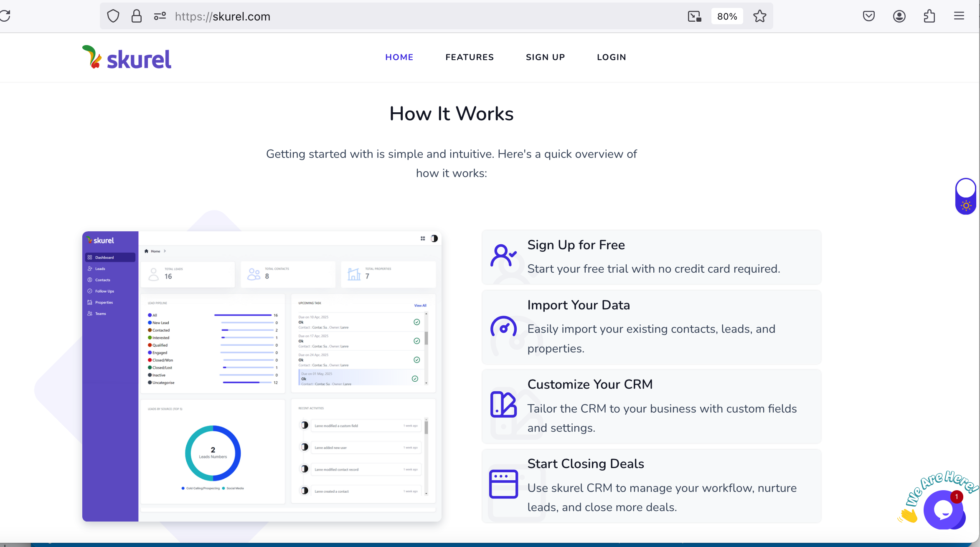The height and width of the screenshot is (547, 980).
Task: Click the skurel logo in header
Action: pyautogui.click(x=127, y=58)
